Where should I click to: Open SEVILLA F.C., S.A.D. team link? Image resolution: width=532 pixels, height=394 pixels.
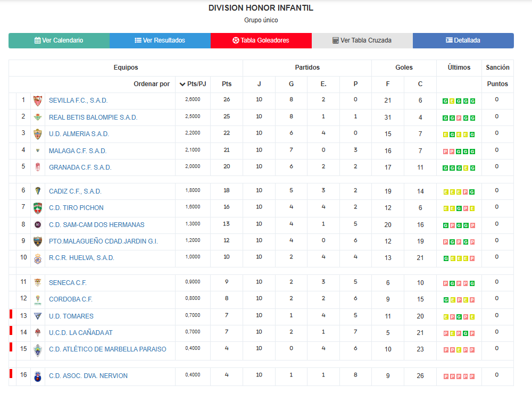click(x=78, y=100)
